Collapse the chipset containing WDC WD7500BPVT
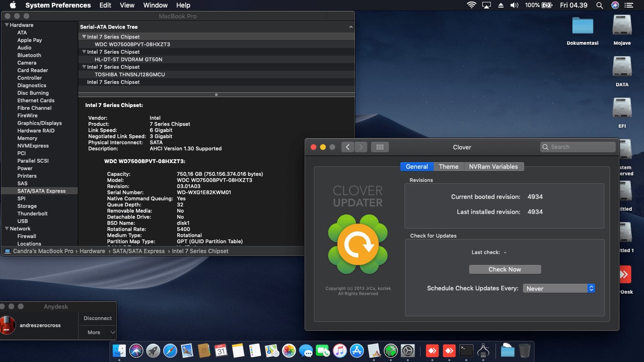 point(84,37)
